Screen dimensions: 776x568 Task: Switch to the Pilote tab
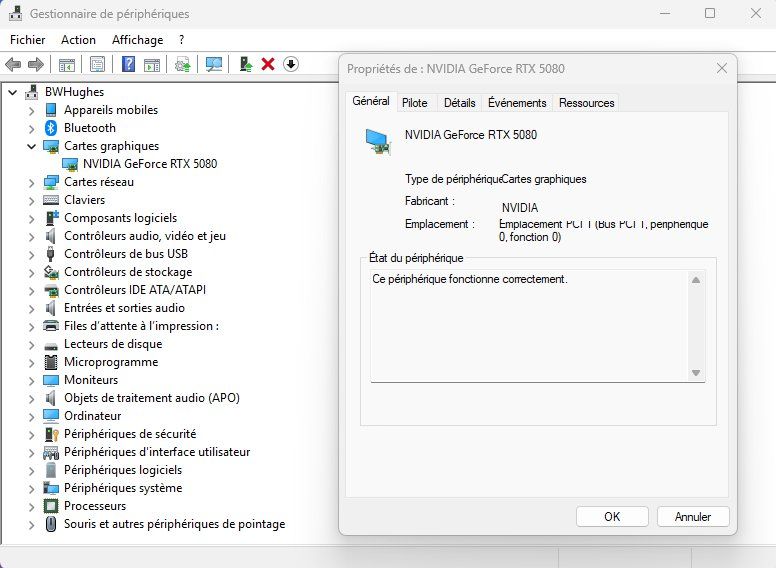pyautogui.click(x=415, y=103)
